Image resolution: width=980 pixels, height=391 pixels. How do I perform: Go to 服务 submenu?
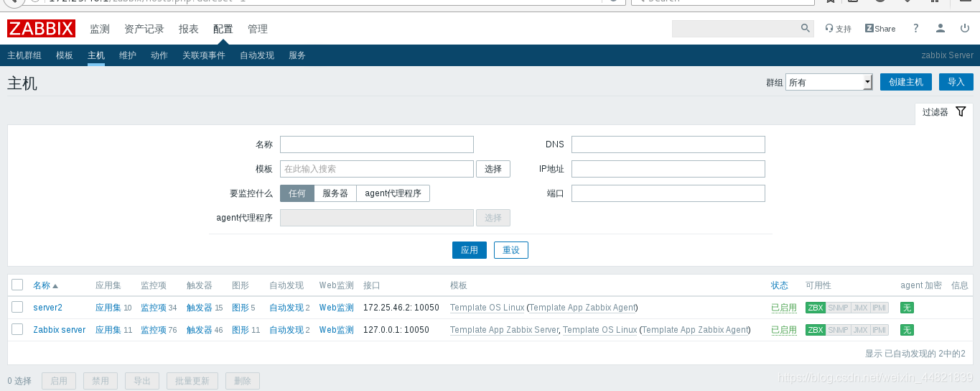coord(297,55)
